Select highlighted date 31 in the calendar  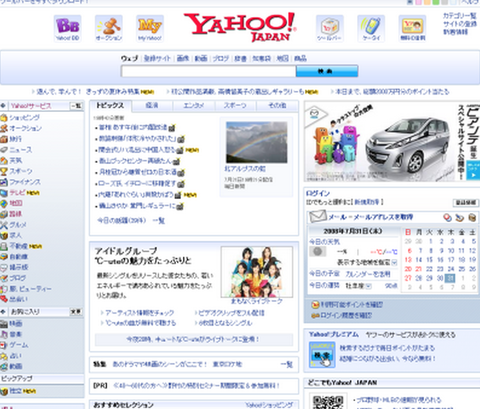pyautogui.click(x=450, y=278)
